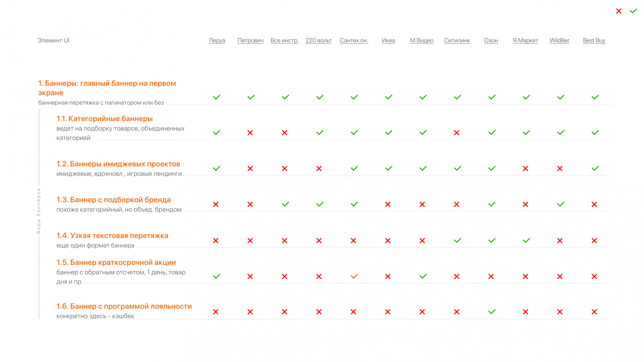
Task: Follow the Best Buy header link
Action: coord(594,41)
